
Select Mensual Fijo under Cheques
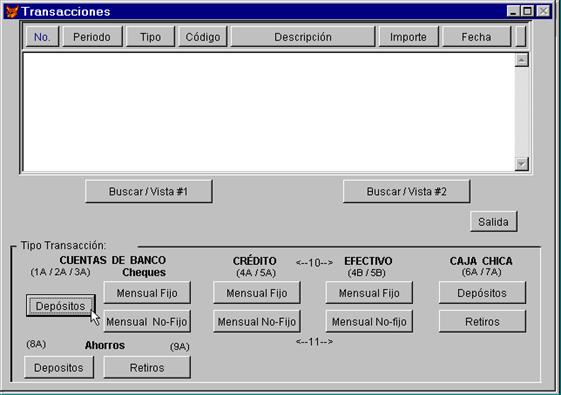pyautogui.click(x=147, y=293)
